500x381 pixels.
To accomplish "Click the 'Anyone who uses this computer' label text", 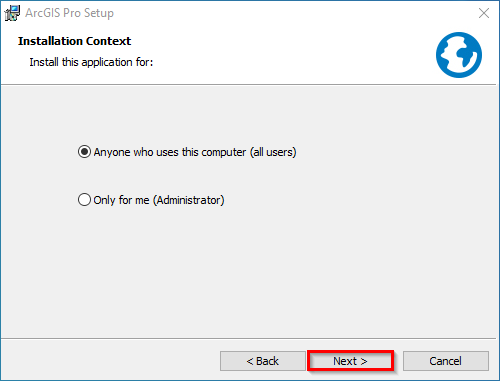I will coord(170,152).
